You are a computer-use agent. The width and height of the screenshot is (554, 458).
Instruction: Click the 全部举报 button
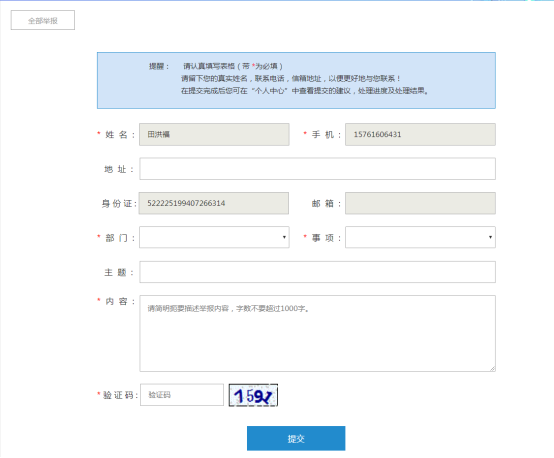click(x=43, y=20)
